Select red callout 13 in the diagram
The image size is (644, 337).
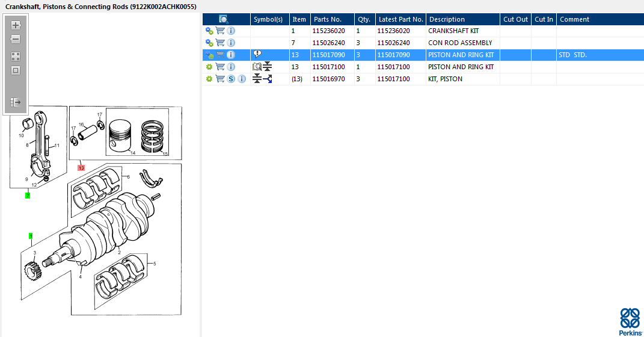(x=81, y=168)
